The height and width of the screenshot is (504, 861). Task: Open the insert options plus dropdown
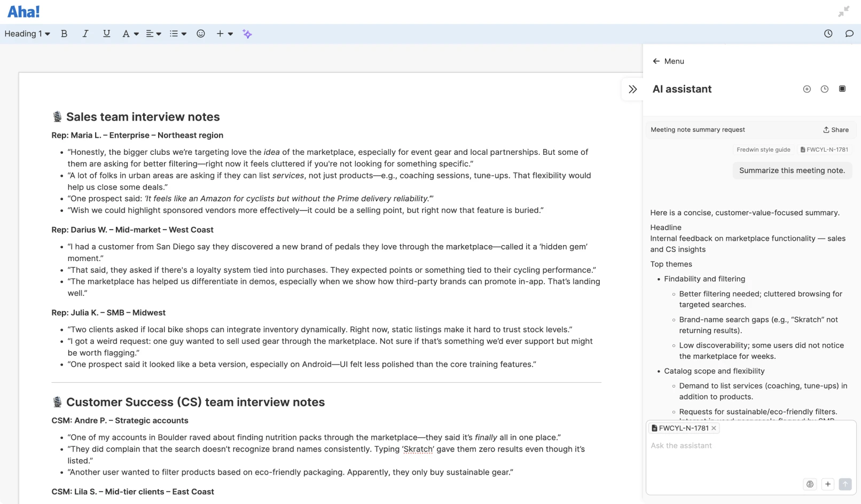(x=224, y=34)
